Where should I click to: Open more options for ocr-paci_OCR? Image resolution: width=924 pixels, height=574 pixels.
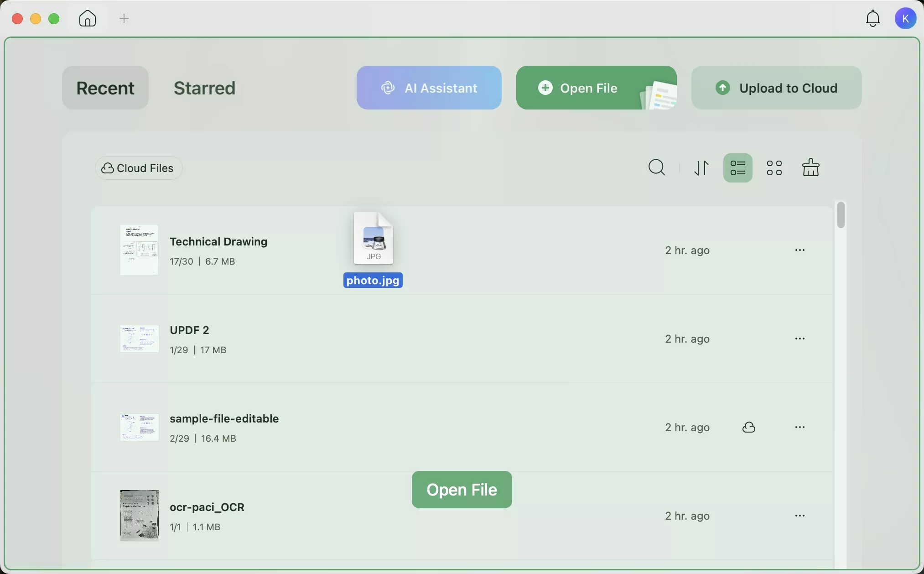800,516
